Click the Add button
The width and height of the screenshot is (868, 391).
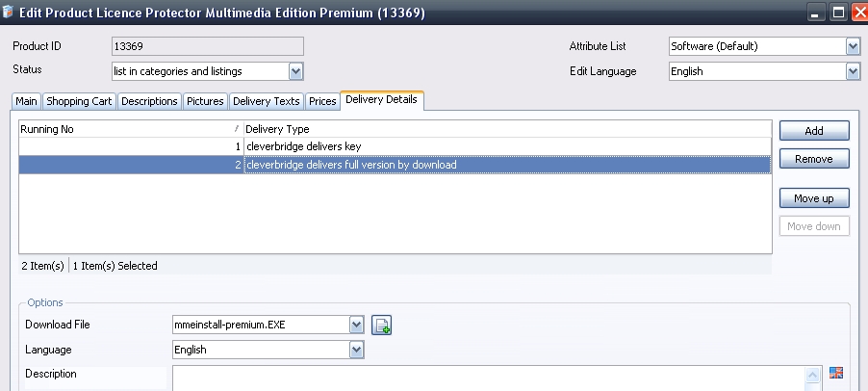813,130
